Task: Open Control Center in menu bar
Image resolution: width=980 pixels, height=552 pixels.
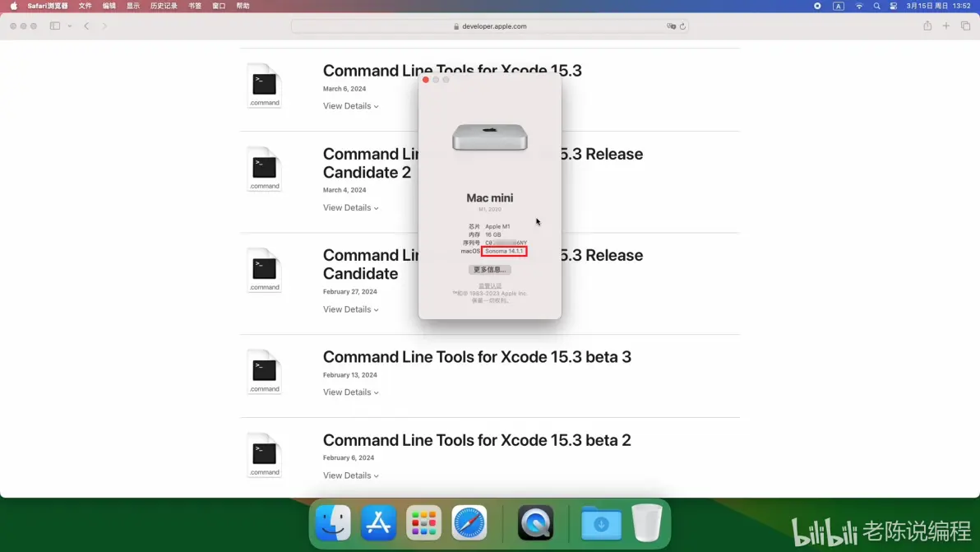Action: click(x=894, y=7)
